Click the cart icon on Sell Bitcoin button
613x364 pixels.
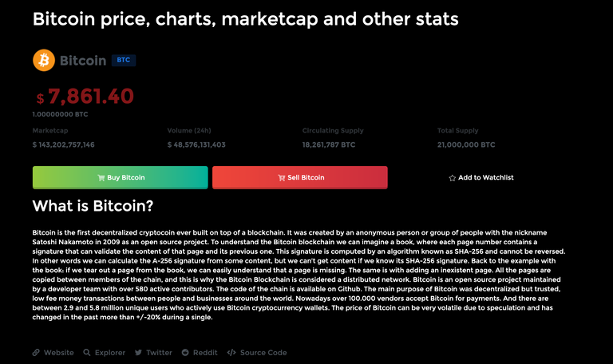(x=282, y=178)
